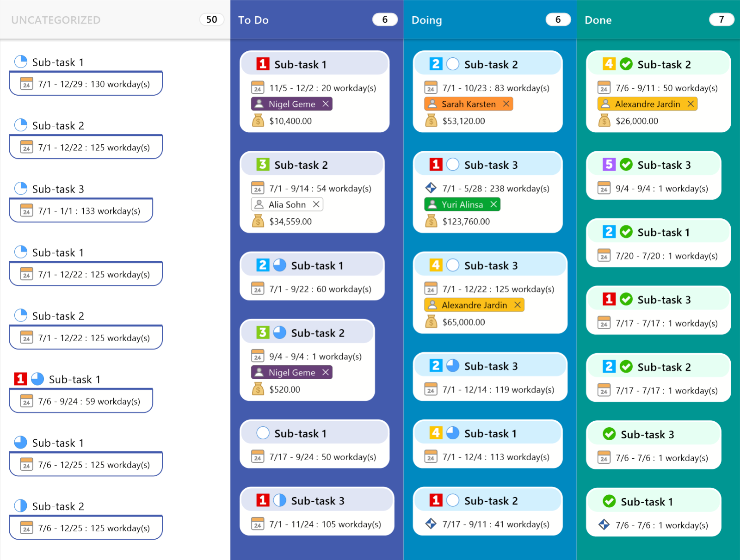Screen dimensions: 740x560
Task: Toggle the empty completion circle on 7/17 Sub-task 1
Action: point(263,433)
